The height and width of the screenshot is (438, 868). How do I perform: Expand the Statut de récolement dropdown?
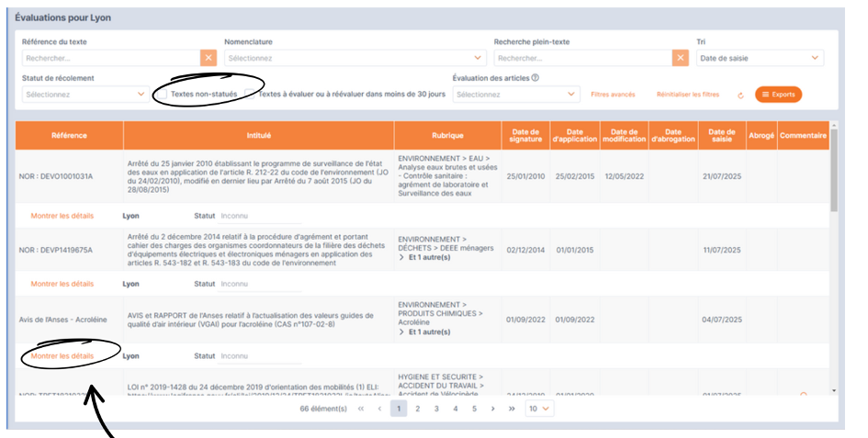coord(85,94)
